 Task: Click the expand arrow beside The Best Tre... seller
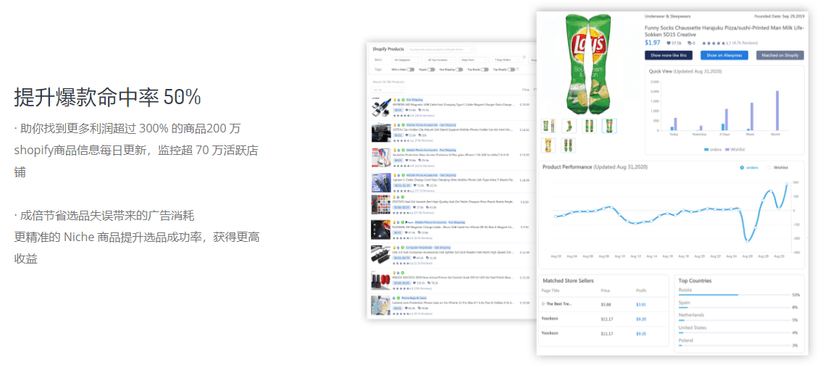543,304
